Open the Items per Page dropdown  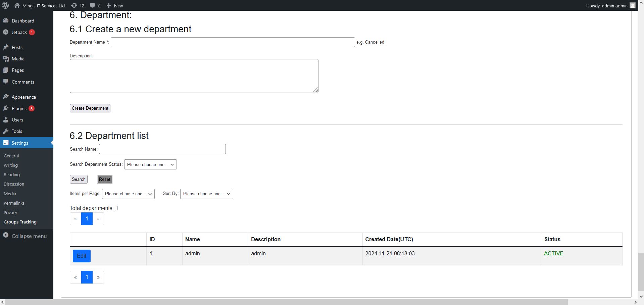click(x=128, y=194)
